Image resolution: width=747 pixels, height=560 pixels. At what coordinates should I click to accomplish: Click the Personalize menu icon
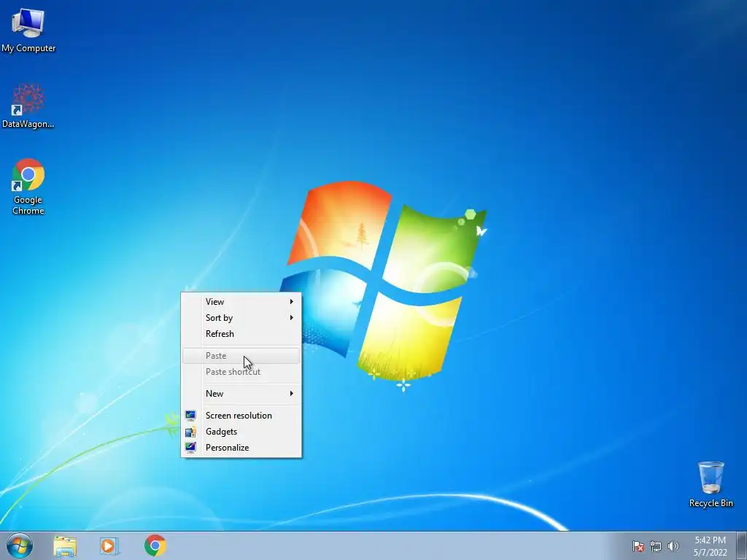click(x=190, y=447)
